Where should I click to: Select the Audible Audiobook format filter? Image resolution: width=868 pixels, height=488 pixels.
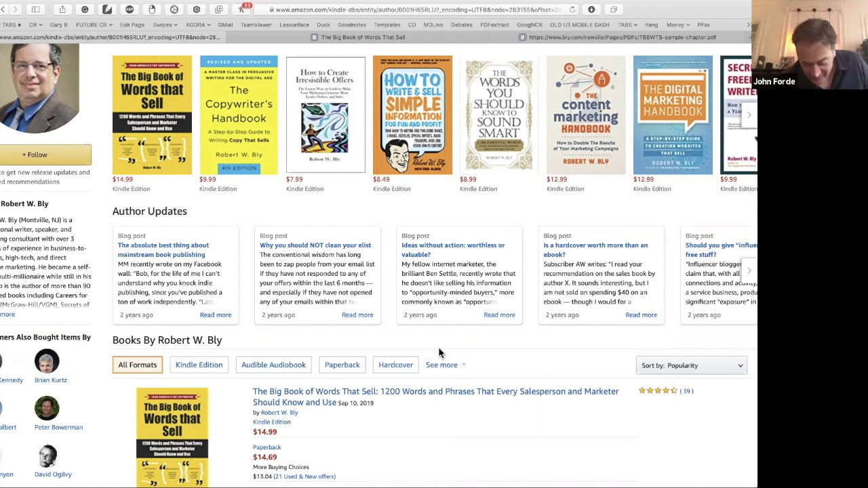point(273,365)
